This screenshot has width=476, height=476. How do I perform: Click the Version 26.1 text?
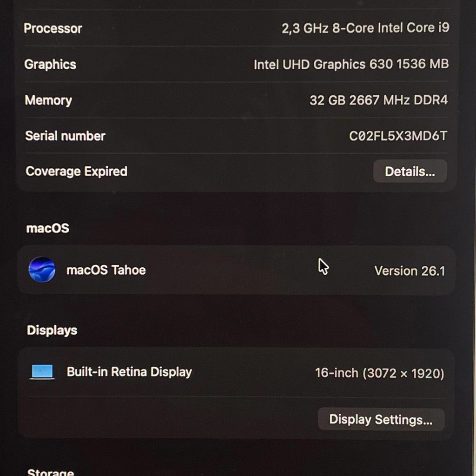coord(410,271)
